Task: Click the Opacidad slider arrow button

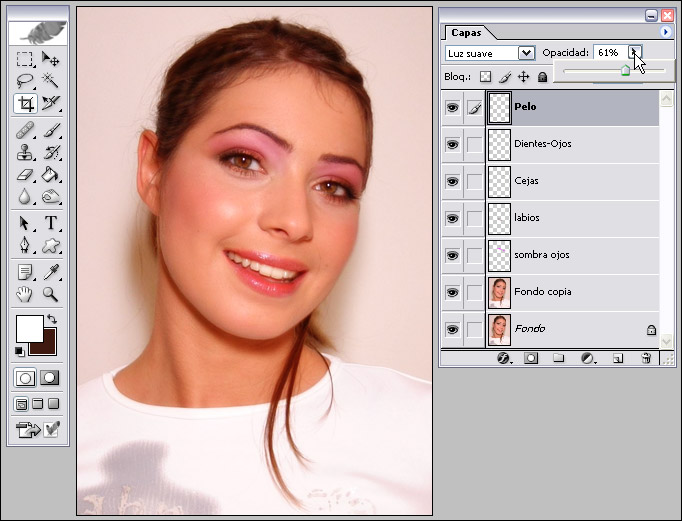Action: [x=636, y=52]
